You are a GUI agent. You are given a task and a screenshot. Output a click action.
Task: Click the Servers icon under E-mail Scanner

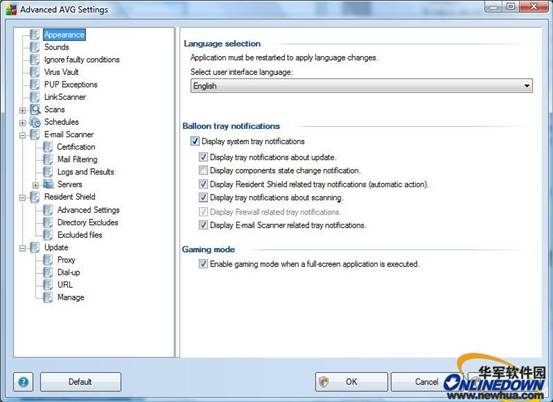(x=48, y=184)
